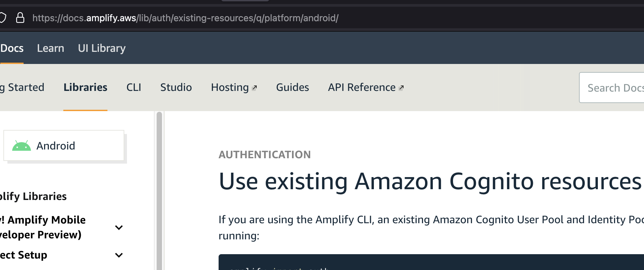Open the Hosting link

point(230,87)
